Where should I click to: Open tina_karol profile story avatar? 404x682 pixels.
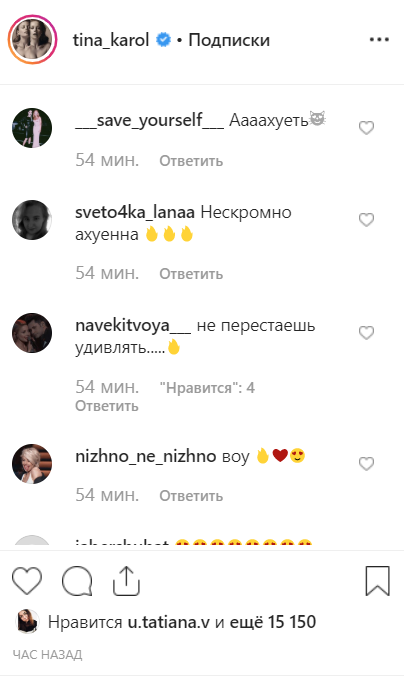click(x=32, y=40)
